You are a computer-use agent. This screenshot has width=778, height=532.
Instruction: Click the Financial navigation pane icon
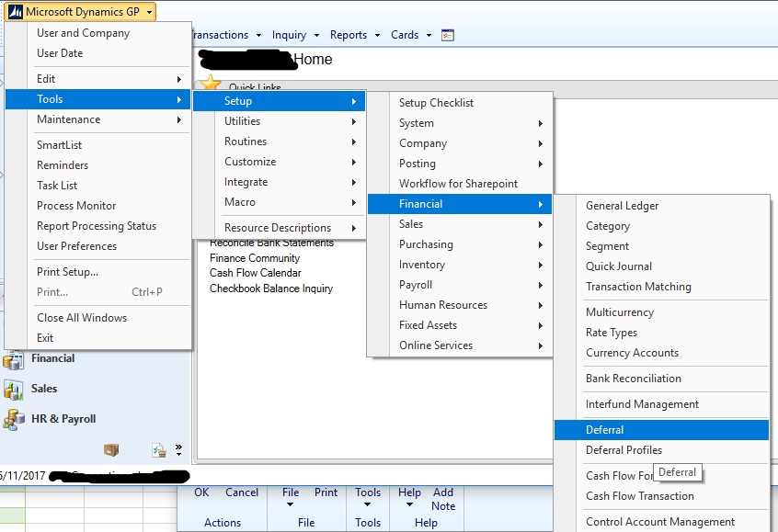14,359
